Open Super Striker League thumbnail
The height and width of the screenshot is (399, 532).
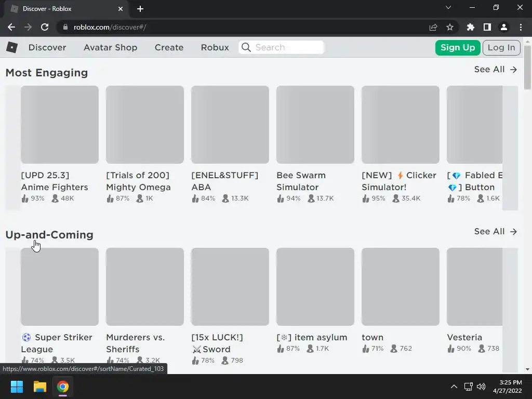tap(60, 287)
